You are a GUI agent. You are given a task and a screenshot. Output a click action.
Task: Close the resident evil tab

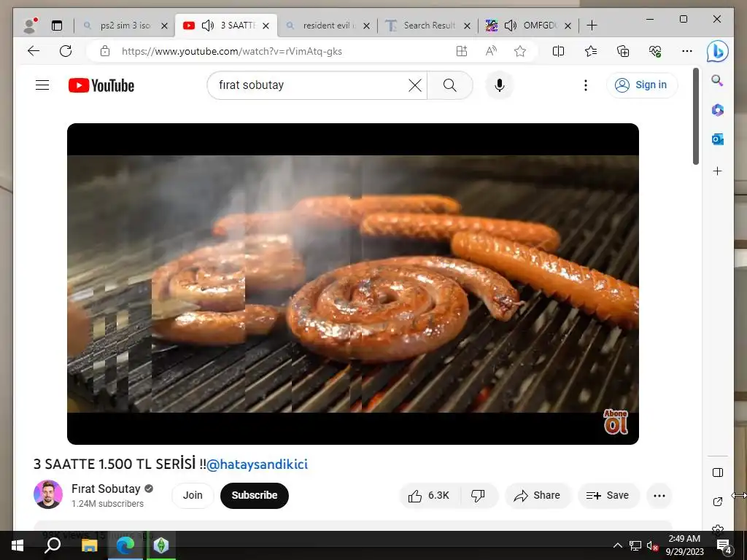pos(366,26)
